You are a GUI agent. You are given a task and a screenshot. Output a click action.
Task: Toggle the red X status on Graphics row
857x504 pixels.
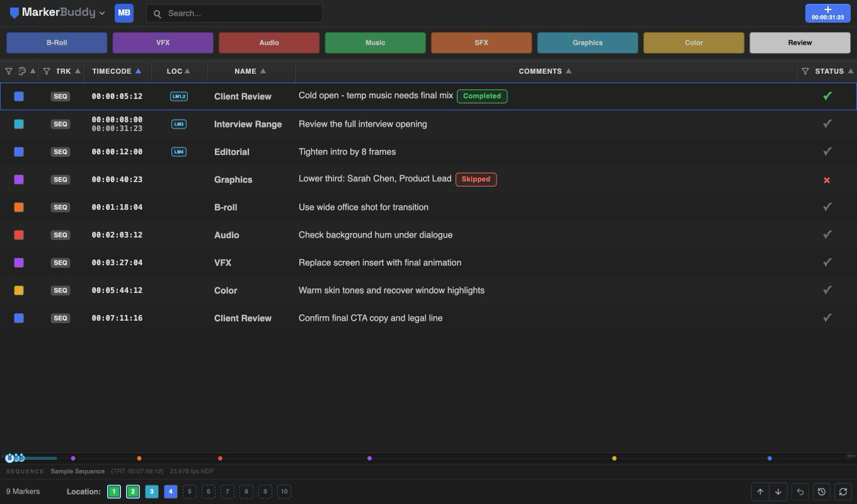(x=827, y=180)
